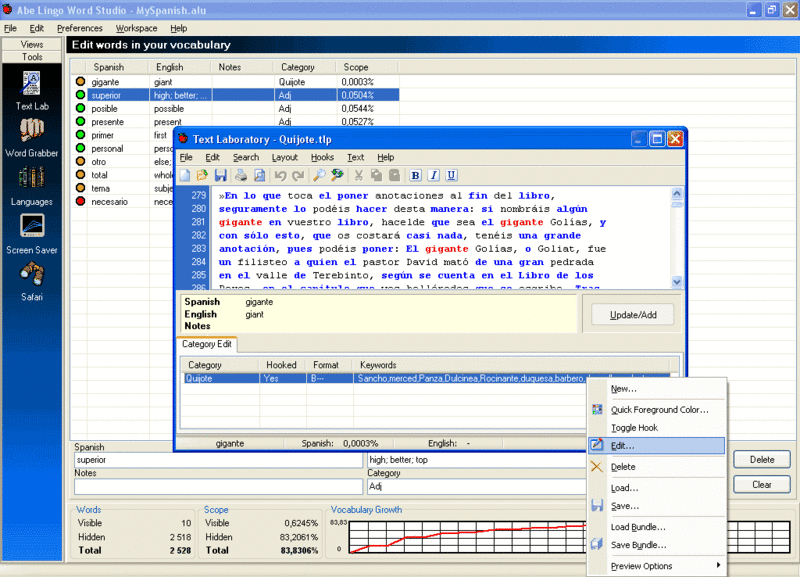800x577 pixels.
Task: Open the Layout menu
Action: coord(284,158)
